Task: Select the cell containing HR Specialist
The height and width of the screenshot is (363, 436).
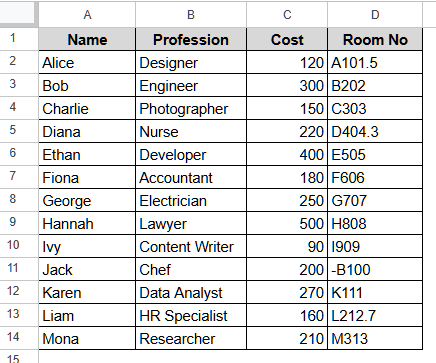Action: [191, 315]
